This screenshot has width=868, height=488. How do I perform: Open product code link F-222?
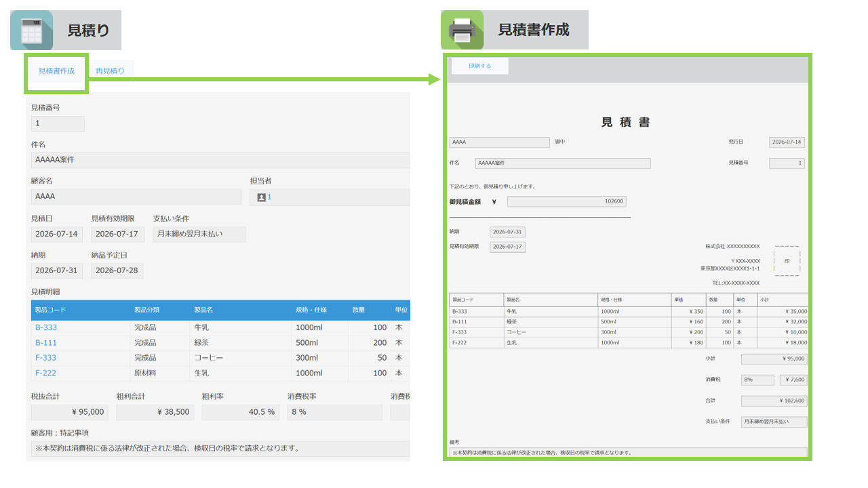pyautogui.click(x=46, y=373)
